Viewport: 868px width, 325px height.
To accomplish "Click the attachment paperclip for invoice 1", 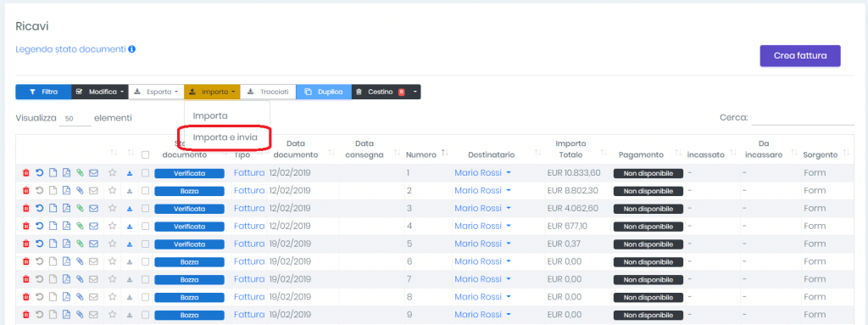I will [x=80, y=173].
